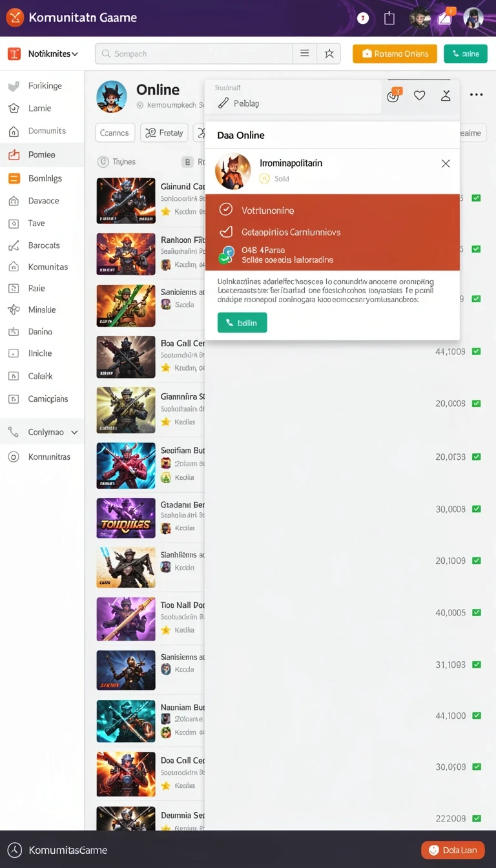Image resolution: width=496 pixels, height=868 pixels.
Task: Toggle green checkbox on the 44,1000 row
Action: [x=477, y=716]
